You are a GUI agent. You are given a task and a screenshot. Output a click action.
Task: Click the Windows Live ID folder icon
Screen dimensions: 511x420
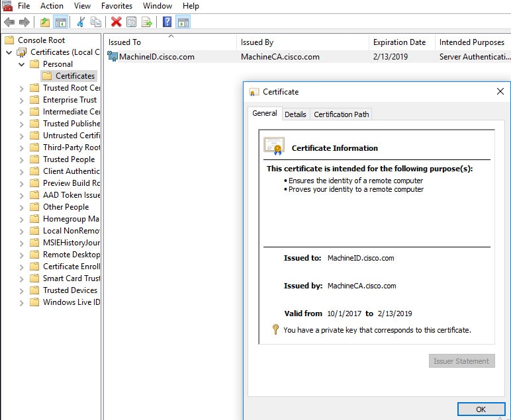coord(34,302)
